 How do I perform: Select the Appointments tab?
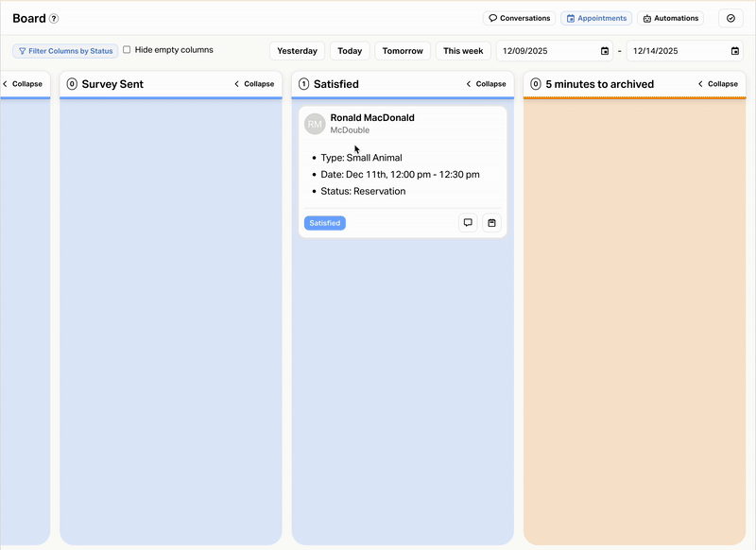coord(596,18)
